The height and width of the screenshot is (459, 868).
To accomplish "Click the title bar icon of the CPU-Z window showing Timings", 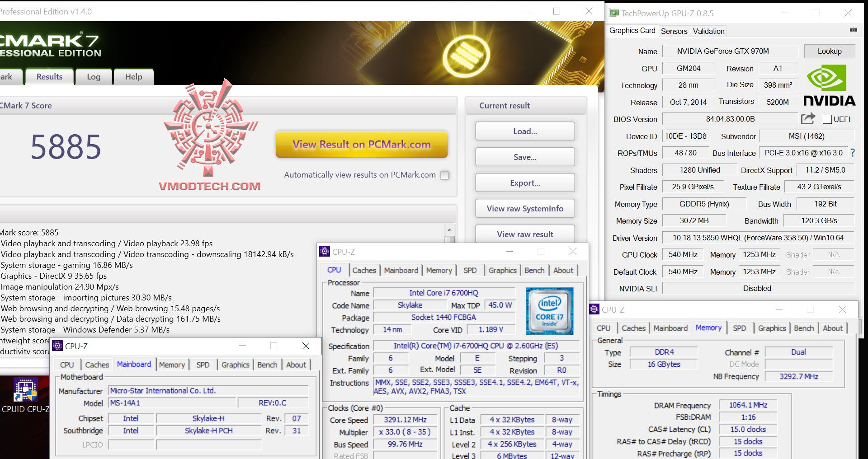I will (594, 309).
